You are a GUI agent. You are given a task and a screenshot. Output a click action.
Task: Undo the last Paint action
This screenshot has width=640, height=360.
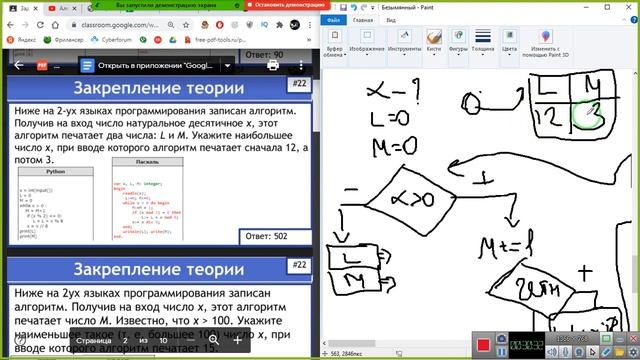point(353,7)
